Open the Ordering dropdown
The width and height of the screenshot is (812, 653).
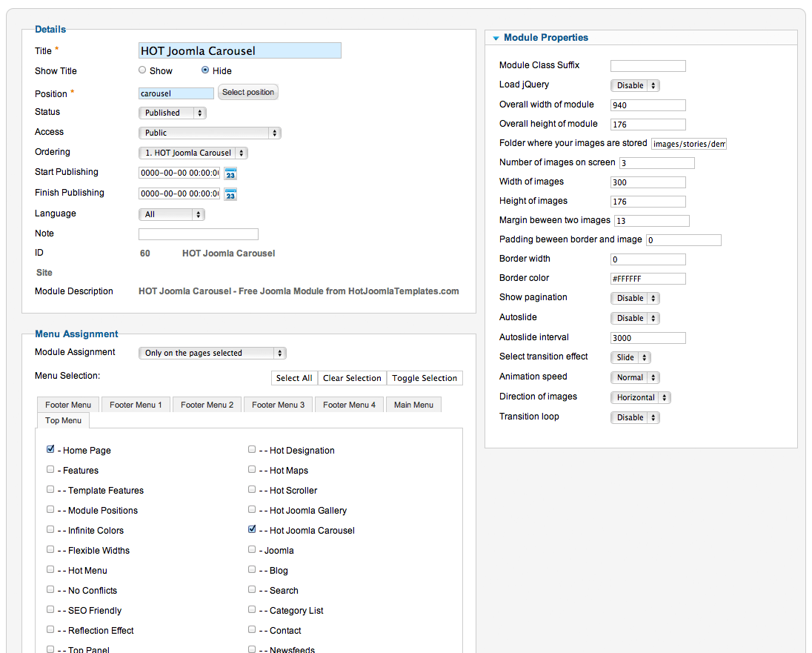tap(193, 153)
